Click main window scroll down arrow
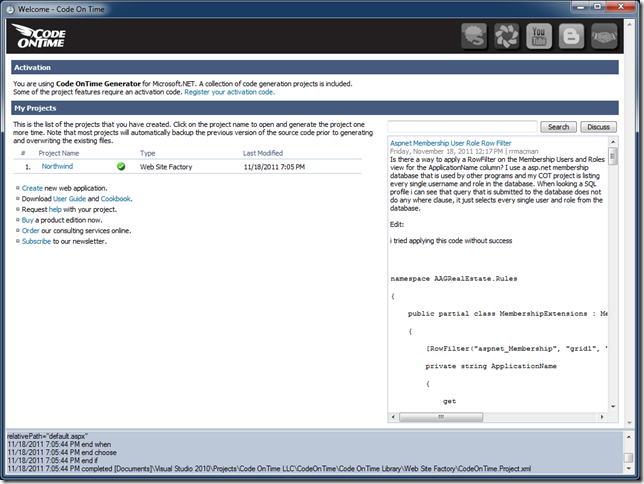Viewport: 644px width, 484px height. (629, 423)
